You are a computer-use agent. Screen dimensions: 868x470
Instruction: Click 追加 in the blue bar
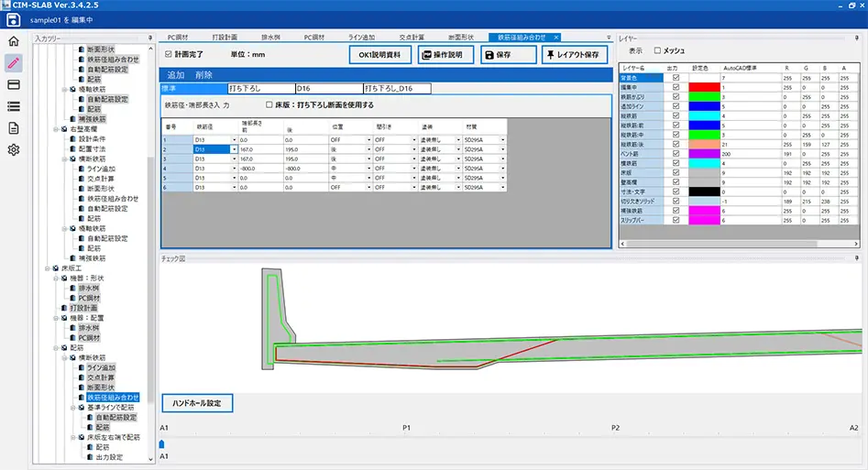(175, 75)
